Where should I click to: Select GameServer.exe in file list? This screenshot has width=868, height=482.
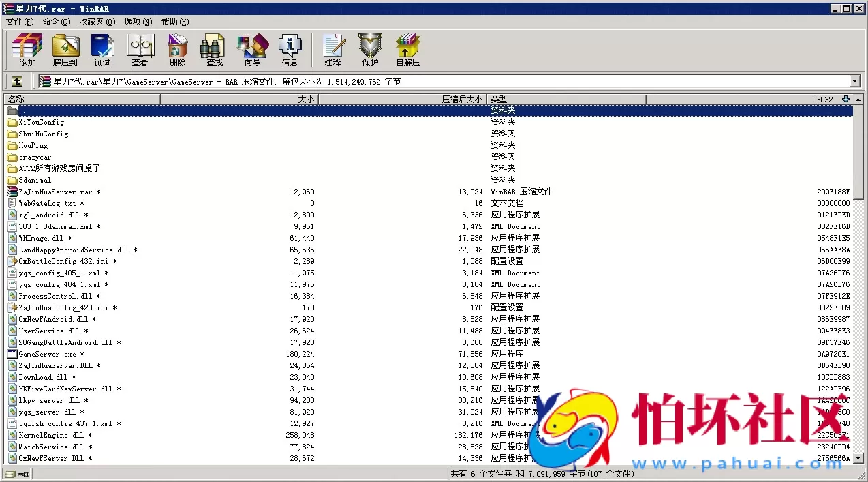click(x=47, y=355)
